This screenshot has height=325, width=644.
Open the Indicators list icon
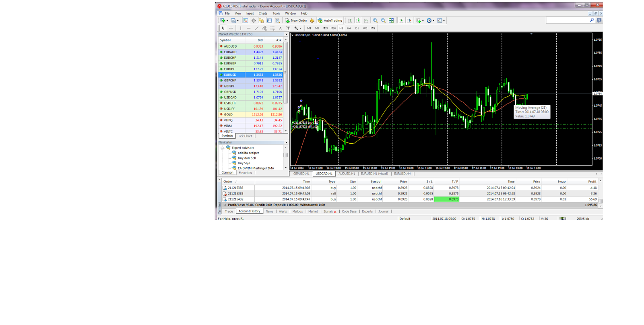[418, 21]
